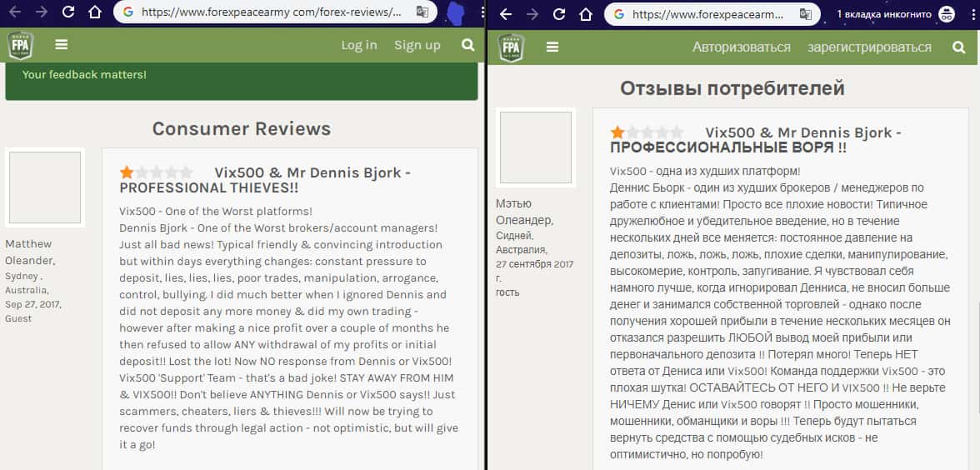This screenshot has width=980, height=470.
Task: Reload the English-page browser window
Action: pos(68,12)
